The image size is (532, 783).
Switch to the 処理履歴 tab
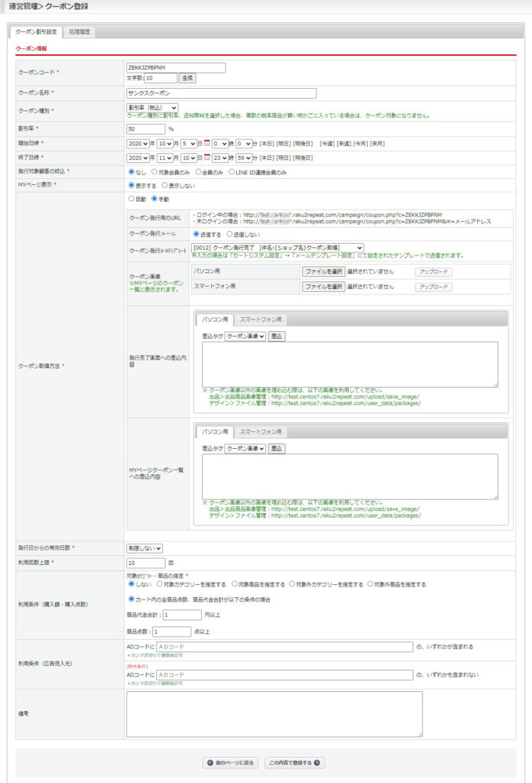point(79,32)
